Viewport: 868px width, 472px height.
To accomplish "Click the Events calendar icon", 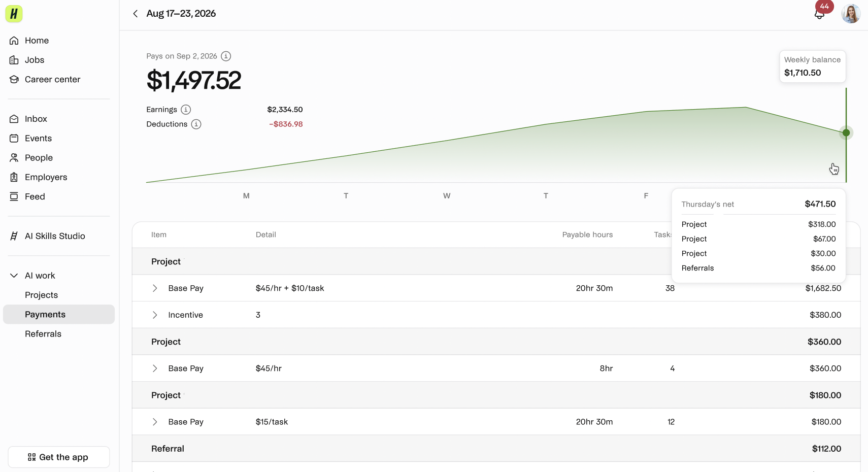I will (14, 138).
